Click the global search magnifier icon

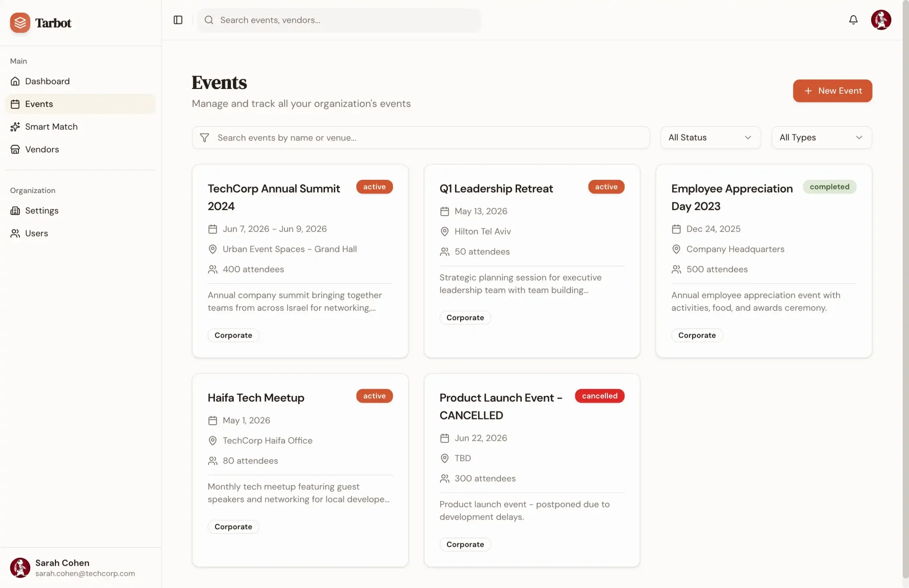point(209,20)
